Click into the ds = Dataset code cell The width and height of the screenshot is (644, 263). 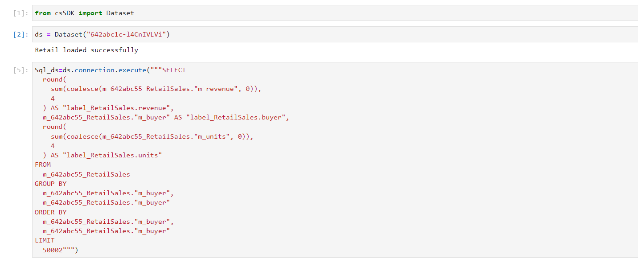tap(335, 34)
